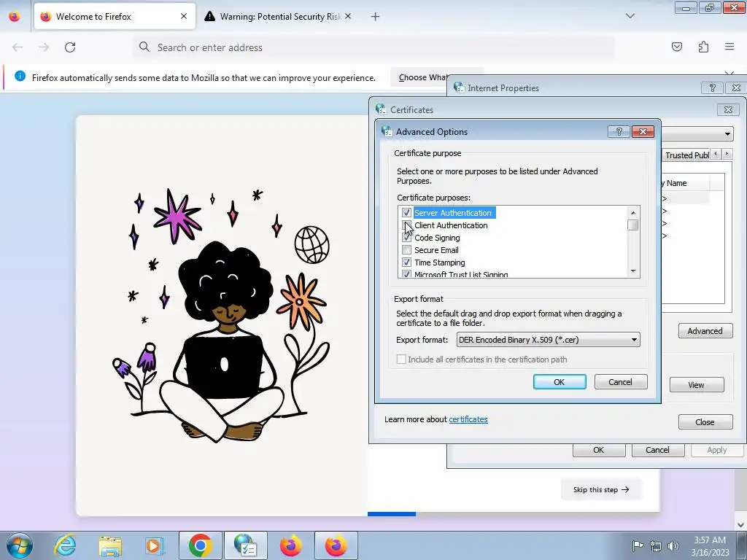Click OK in Internet Properties window
747x560 pixels.
point(599,450)
